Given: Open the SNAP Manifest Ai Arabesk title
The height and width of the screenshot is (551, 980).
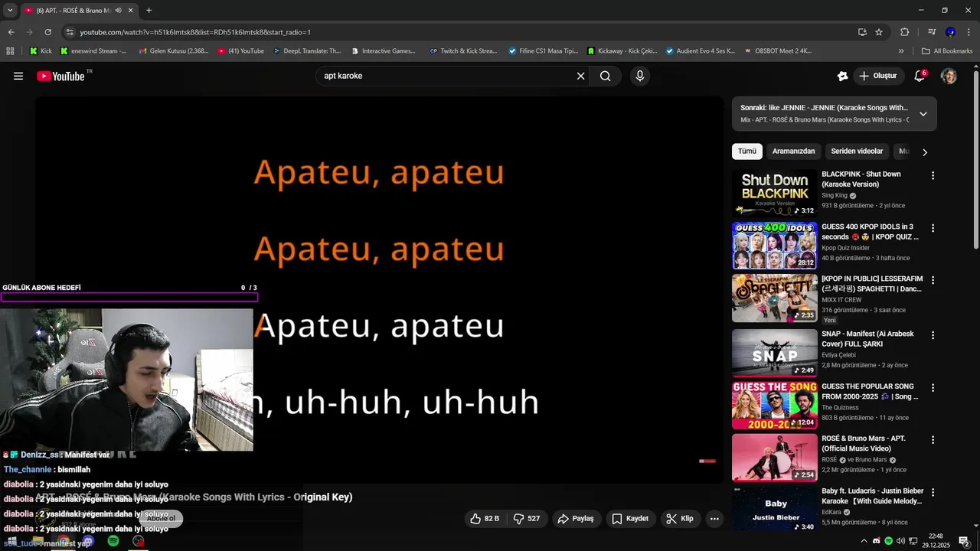Looking at the screenshot, I should click(x=868, y=340).
